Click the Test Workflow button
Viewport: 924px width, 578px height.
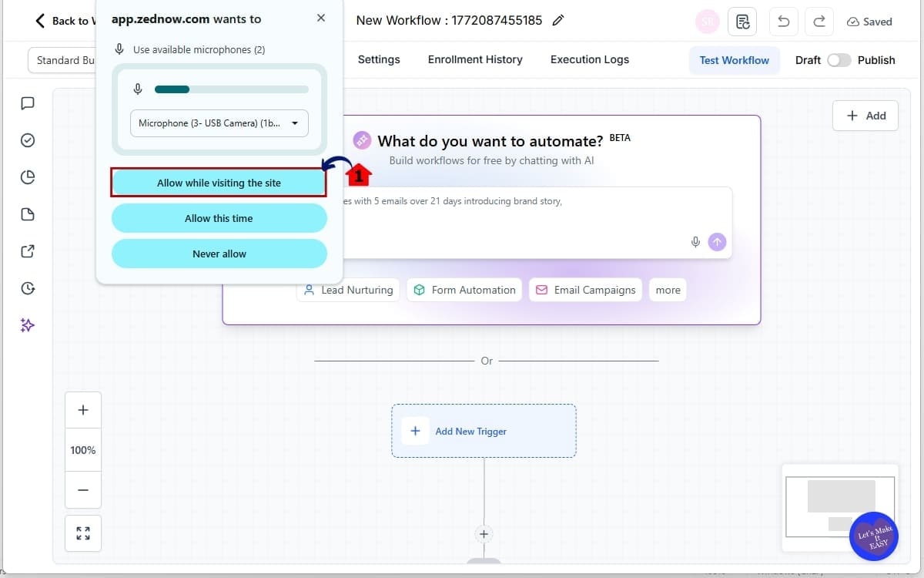(734, 59)
